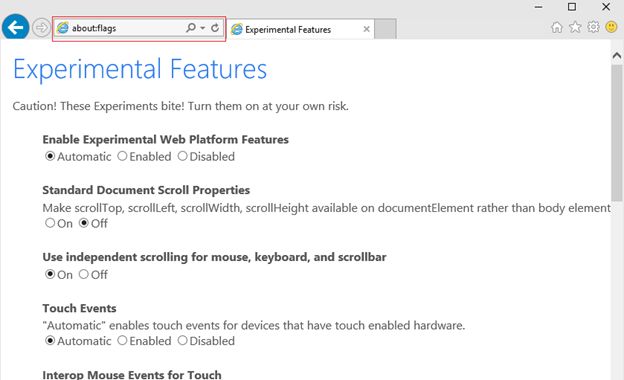Click 'Standard Document Scroll Properties' heading

[146, 190]
